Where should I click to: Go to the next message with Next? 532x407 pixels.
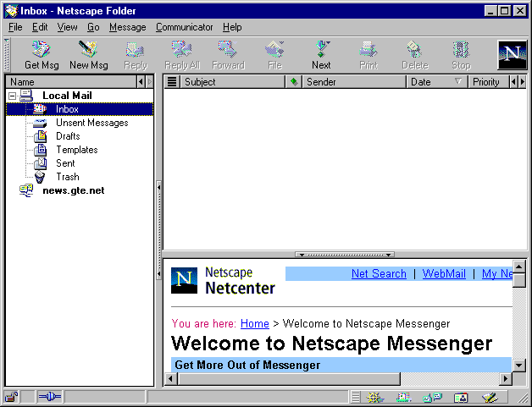pos(321,55)
